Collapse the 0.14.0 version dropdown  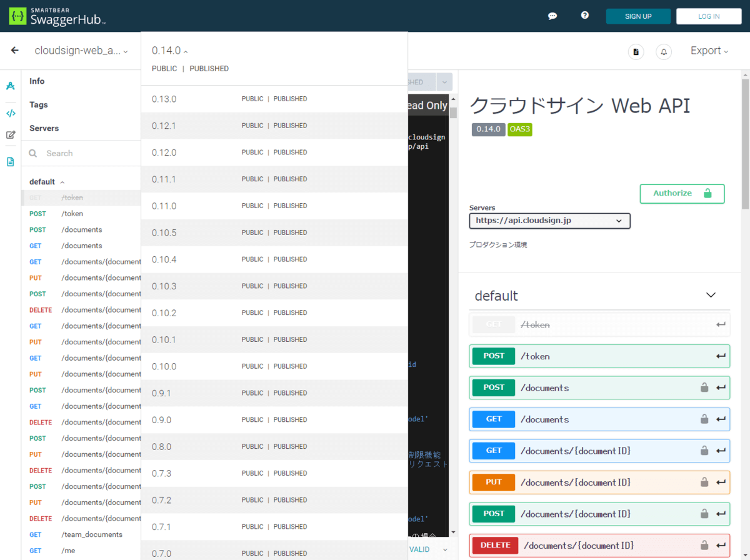[170, 51]
